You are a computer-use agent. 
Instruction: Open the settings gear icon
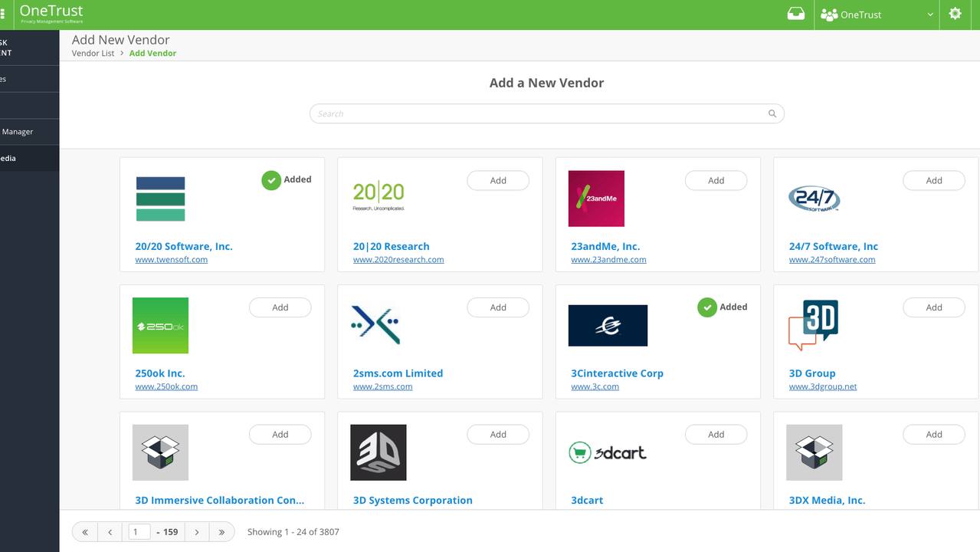coord(955,14)
